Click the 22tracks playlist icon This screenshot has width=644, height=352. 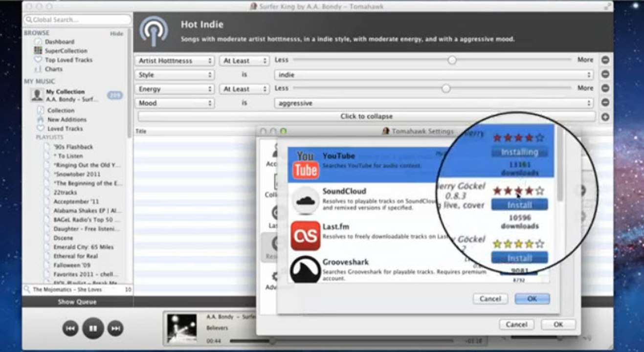click(x=48, y=193)
